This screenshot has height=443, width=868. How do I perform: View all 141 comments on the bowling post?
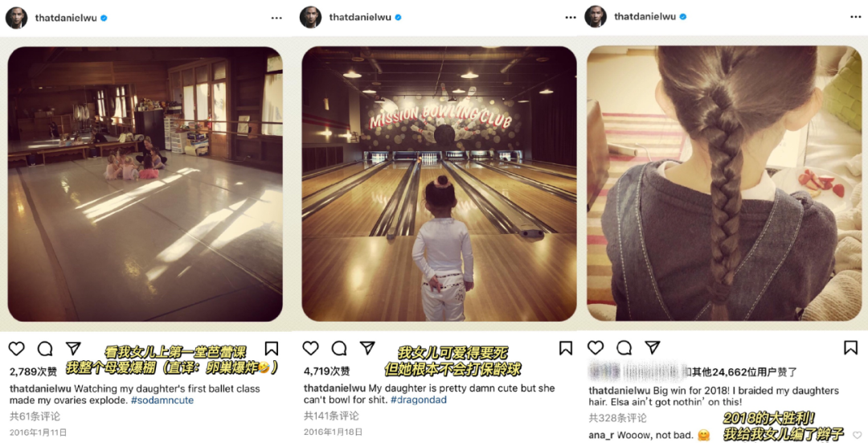pyautogui.click(x=331, y=416)
